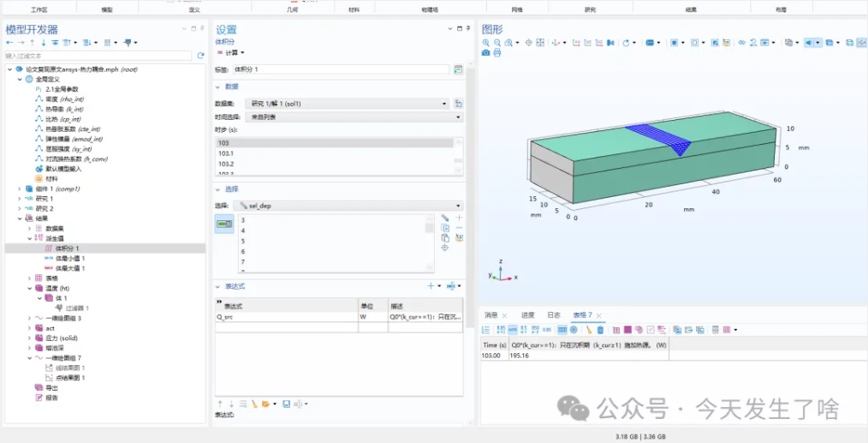Open the 网格 ribbon group

pyautogui.click(x=517, y=10)
